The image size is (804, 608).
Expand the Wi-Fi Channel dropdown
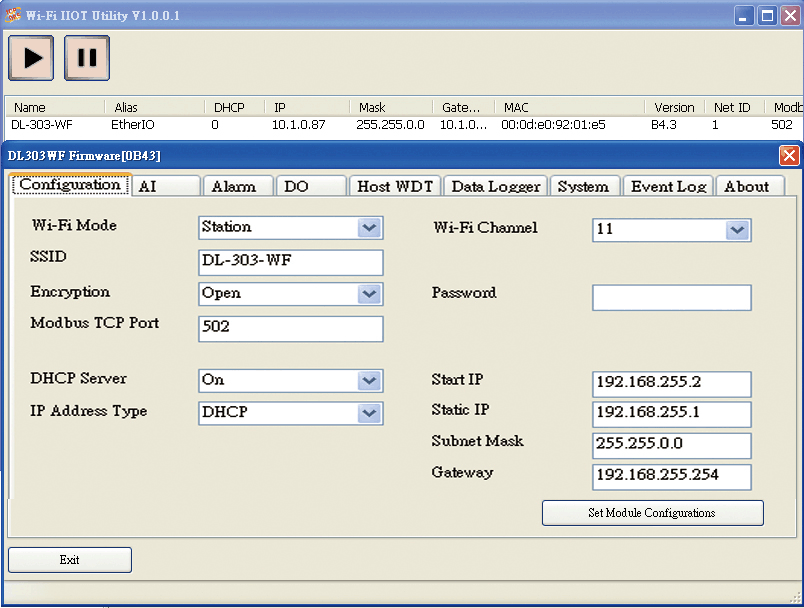pos(737,230)
